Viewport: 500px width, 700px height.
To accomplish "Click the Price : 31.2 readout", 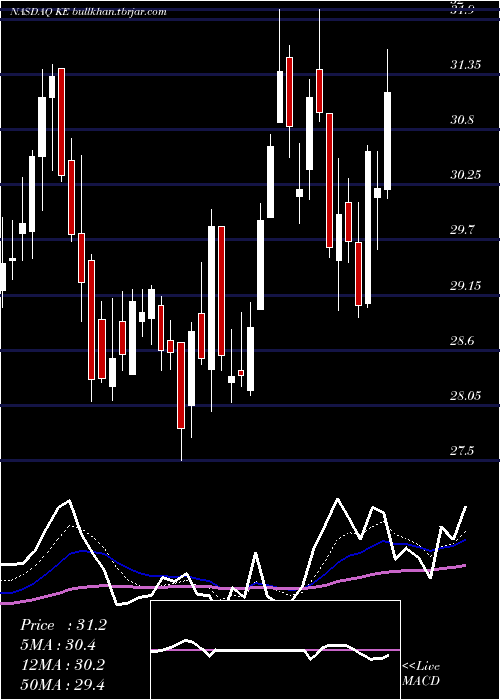I will 63,625.
